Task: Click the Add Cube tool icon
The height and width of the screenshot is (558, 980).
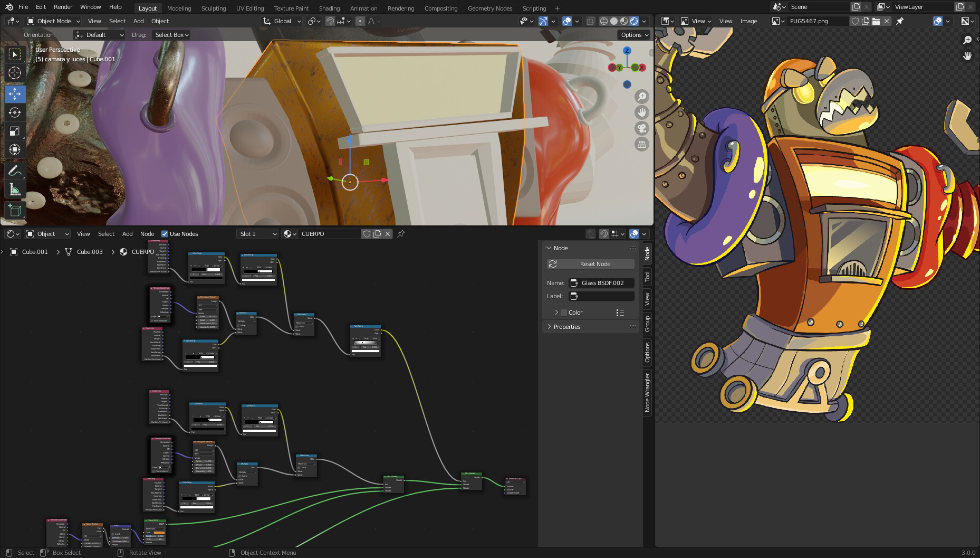Action: click(15, 210)
